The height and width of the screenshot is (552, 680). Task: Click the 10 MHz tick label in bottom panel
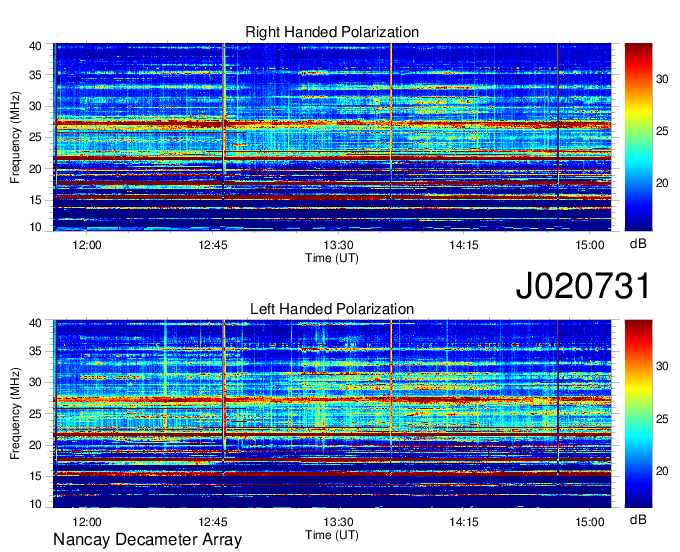(36, 504)
